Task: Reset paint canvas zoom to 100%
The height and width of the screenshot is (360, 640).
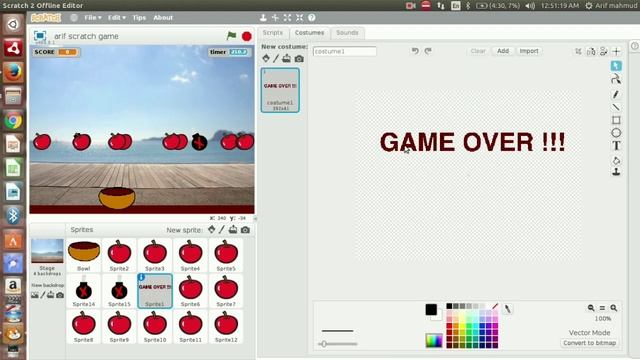Action: click(x=602, y=308)
